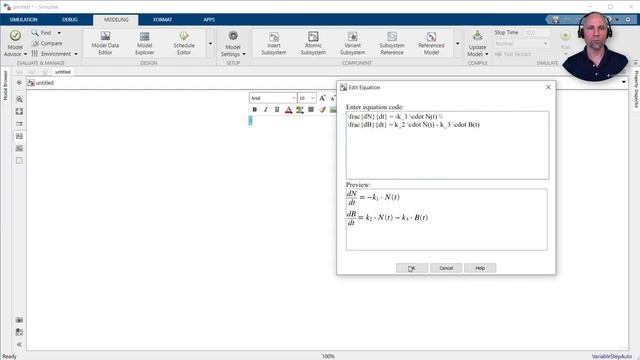Toggle the Property Inspector side panel
The height and width of the screenshot is (360, 640).
pyautogui.click(x=636, y=89)
